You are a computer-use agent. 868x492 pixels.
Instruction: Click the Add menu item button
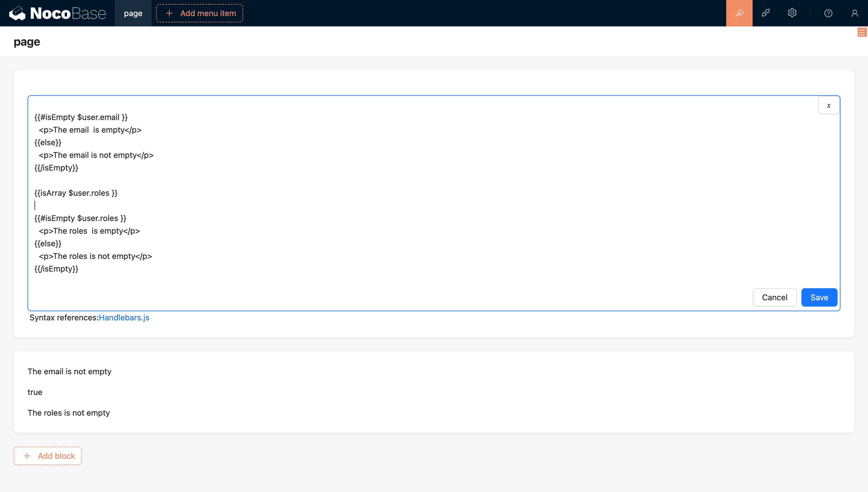click(x=199, y=13)
